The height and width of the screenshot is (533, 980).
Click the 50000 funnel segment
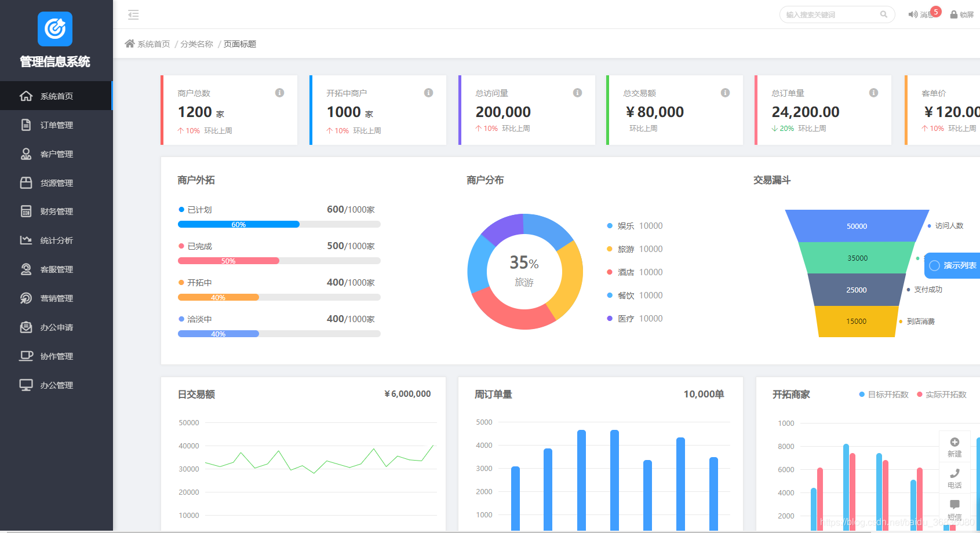857,226
